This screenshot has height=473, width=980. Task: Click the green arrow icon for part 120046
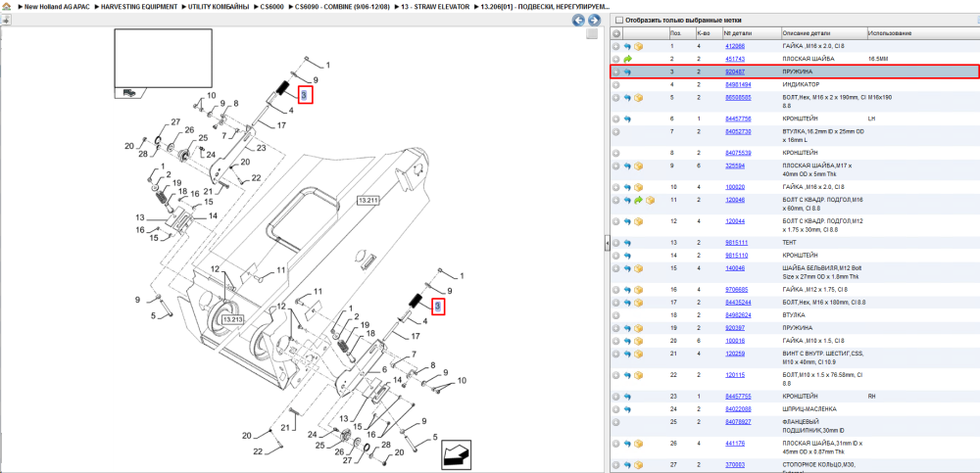[638, 200]
